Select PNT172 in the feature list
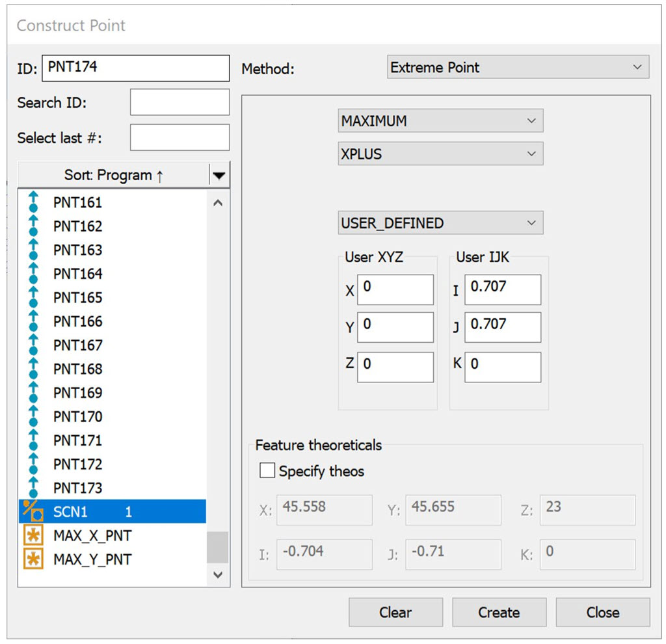This screenshot has width=666, height=644. [78, 464]
